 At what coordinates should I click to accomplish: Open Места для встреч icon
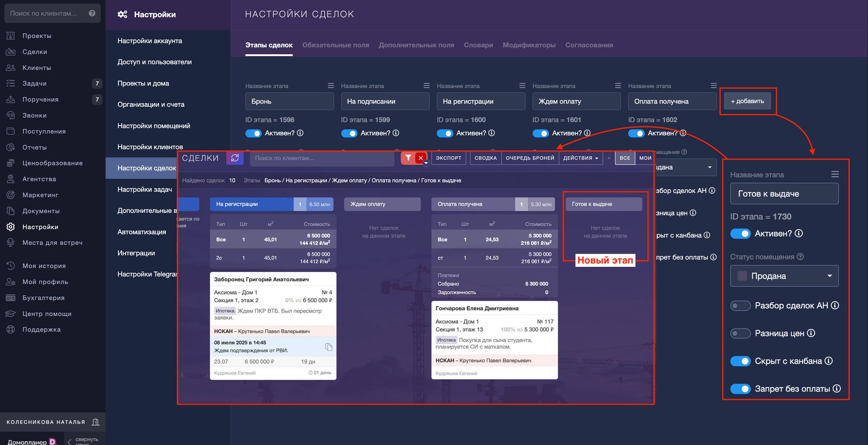coord(11,242)
